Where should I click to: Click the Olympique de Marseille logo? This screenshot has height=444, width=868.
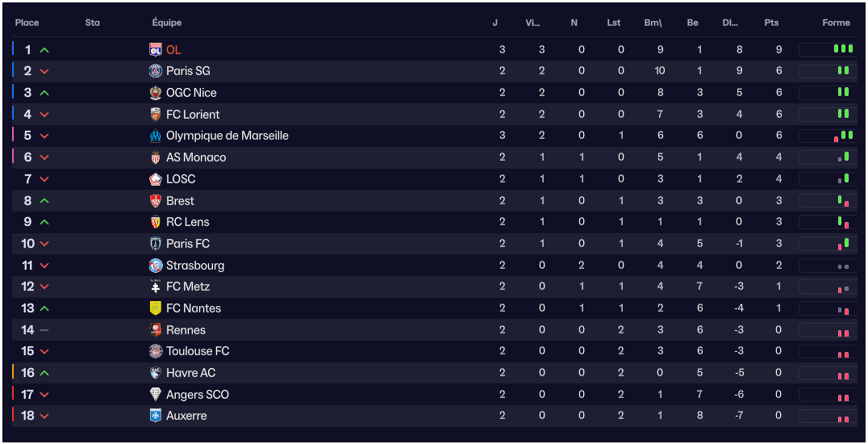(x=156, y=136)
